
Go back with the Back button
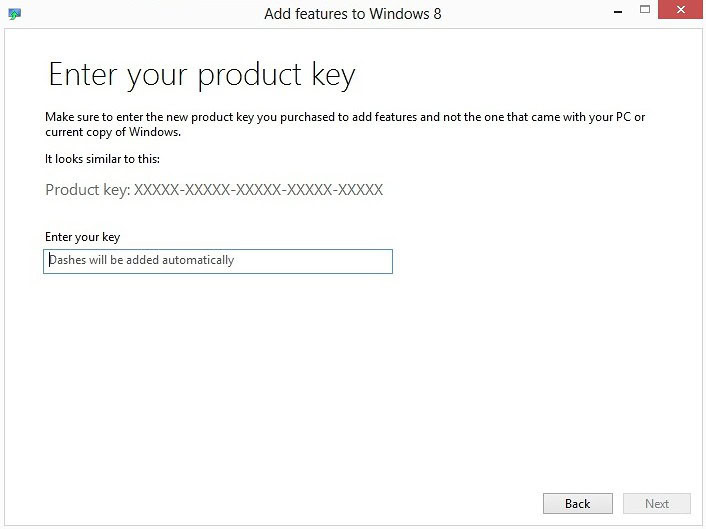[578, 503]
